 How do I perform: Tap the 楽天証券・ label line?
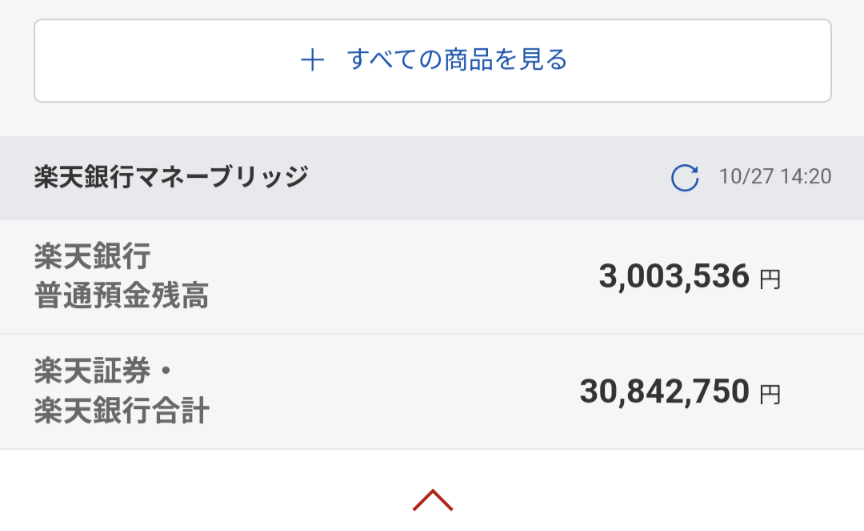point(104,371)
